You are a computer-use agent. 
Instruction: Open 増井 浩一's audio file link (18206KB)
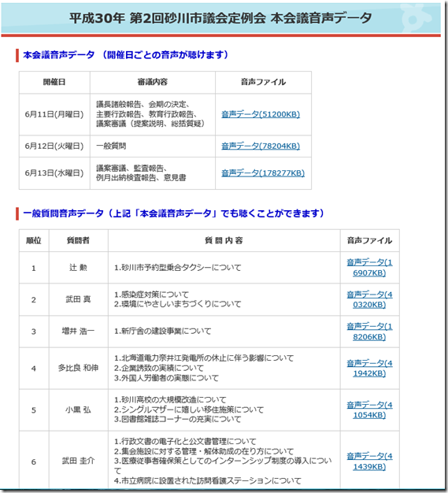click(369, 332)
